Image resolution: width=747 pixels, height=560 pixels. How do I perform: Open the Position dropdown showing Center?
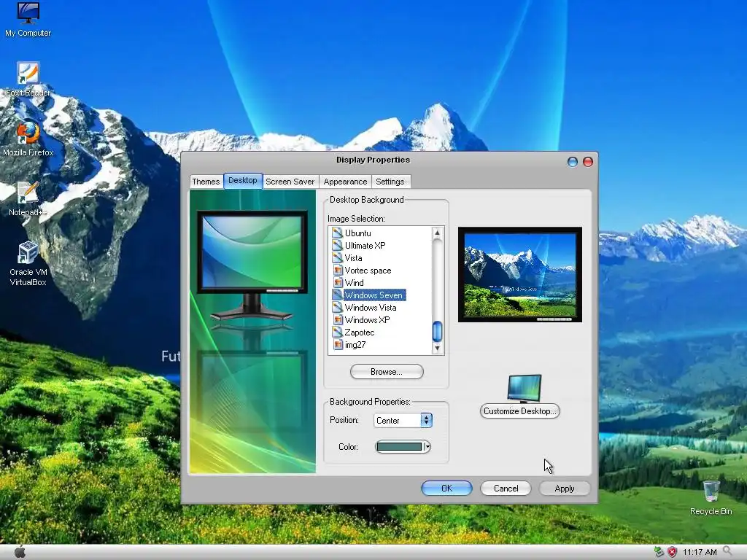403,421
